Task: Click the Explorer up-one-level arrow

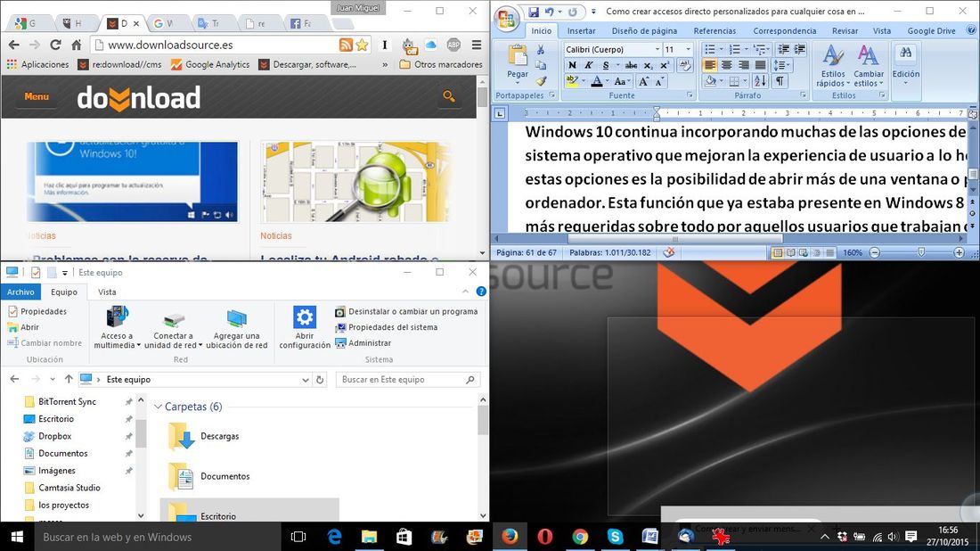Action: [x=69, y=380]
